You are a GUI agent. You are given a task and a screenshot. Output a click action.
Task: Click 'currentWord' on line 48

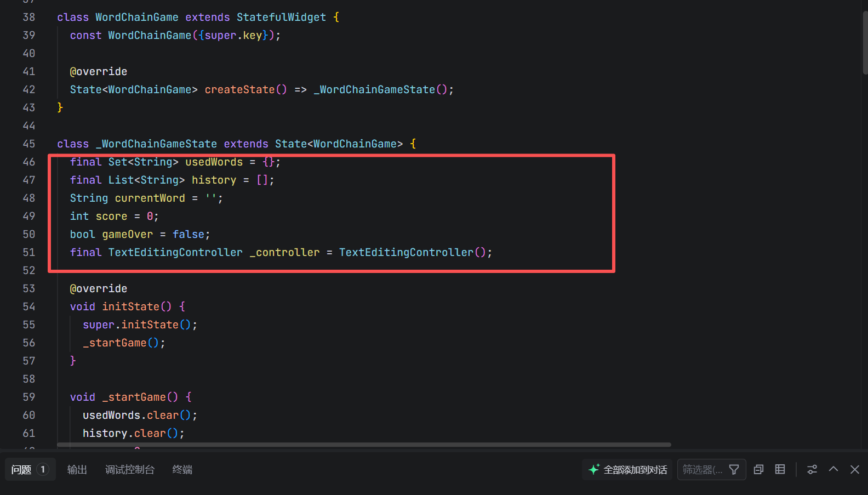[x=150, y=198]
